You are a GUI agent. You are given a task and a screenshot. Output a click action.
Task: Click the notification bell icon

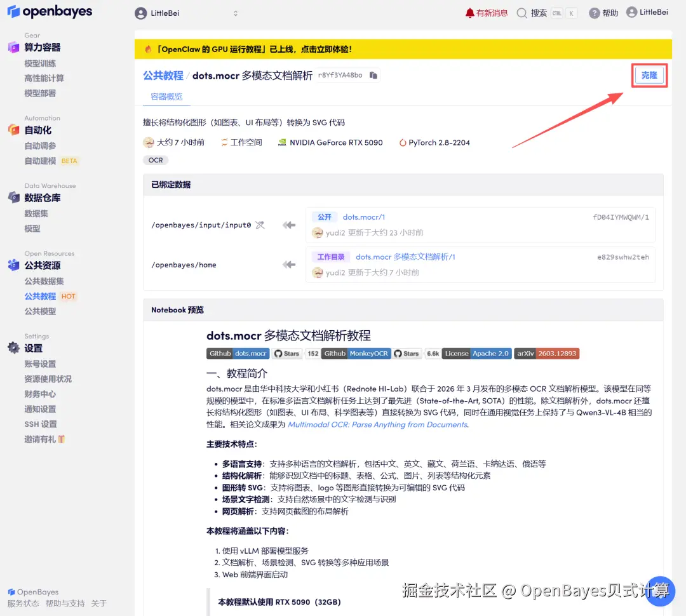[469, 13]
